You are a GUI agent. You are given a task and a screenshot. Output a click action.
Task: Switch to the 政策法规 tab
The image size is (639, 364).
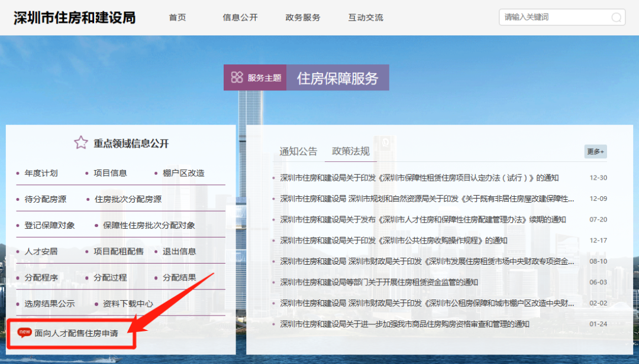(x=350, y=151)
